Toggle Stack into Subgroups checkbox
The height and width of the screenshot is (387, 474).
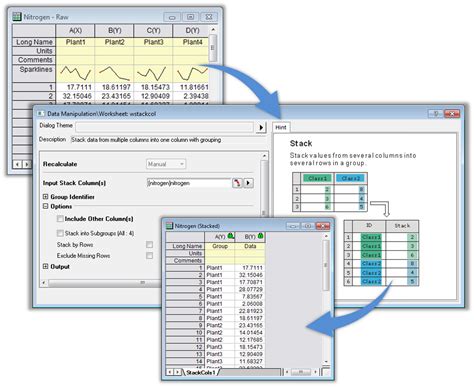pos(60,233)
